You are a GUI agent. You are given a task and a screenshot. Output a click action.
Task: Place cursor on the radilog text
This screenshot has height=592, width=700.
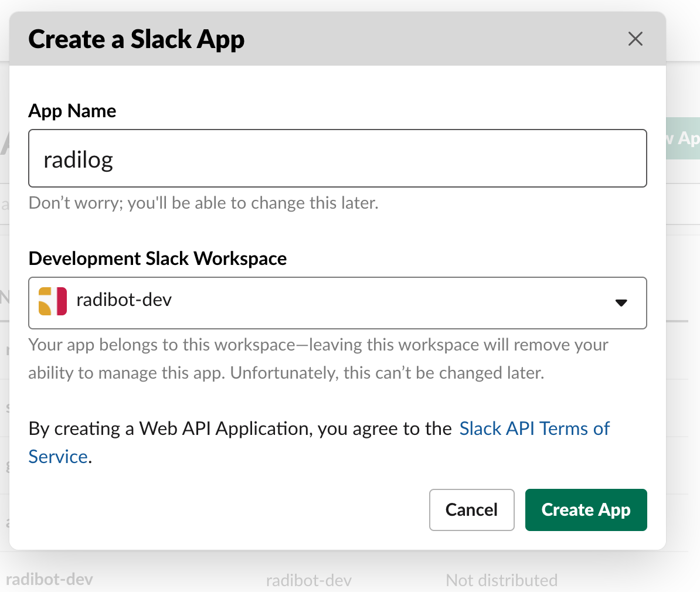coord(79,159)
